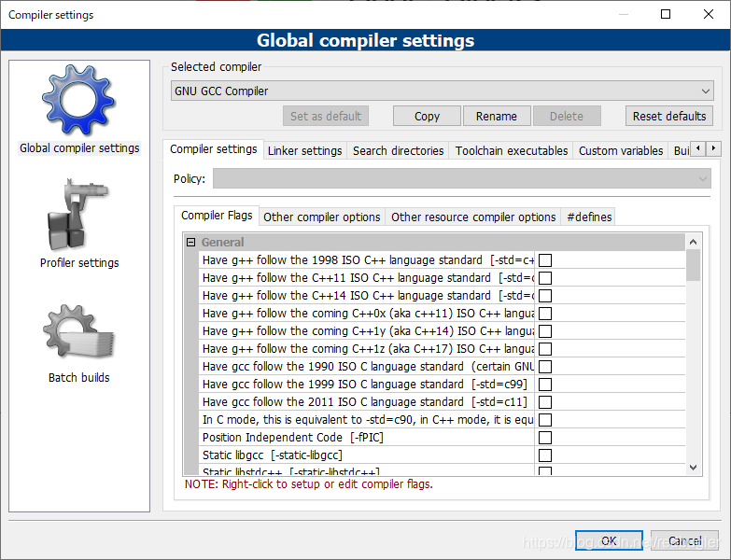The height and width of the screenshot is (560, 731).
Task: Select 'Position Independent Code [-fPIC]' row text
Action: 293,437
